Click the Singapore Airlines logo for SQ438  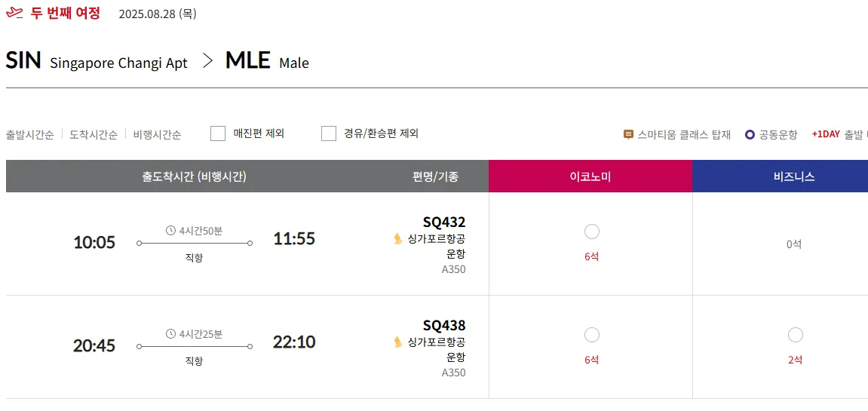click(x=398, y=342)
